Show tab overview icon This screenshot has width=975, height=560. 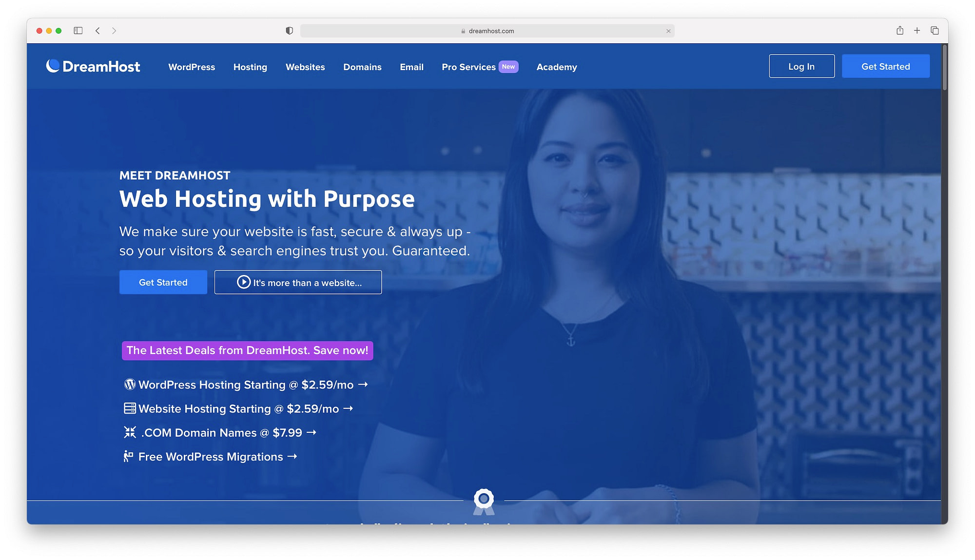(x=935, y=31)
